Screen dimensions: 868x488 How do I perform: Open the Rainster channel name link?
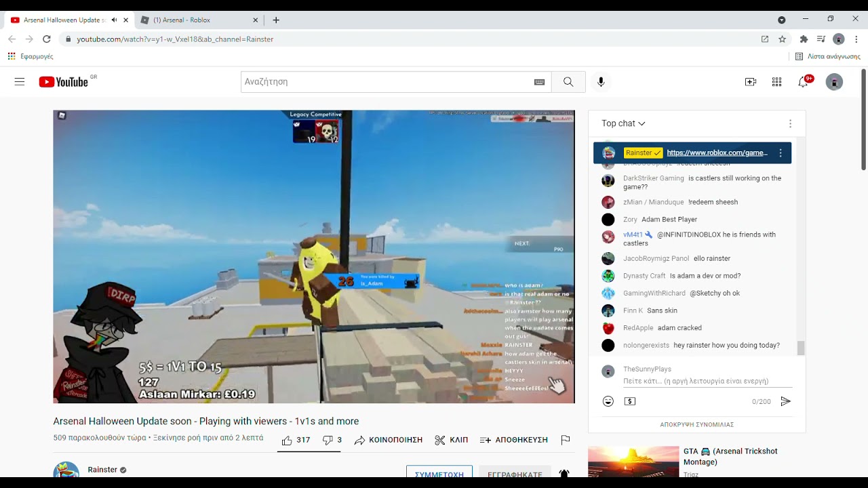(x=102, y=470)
